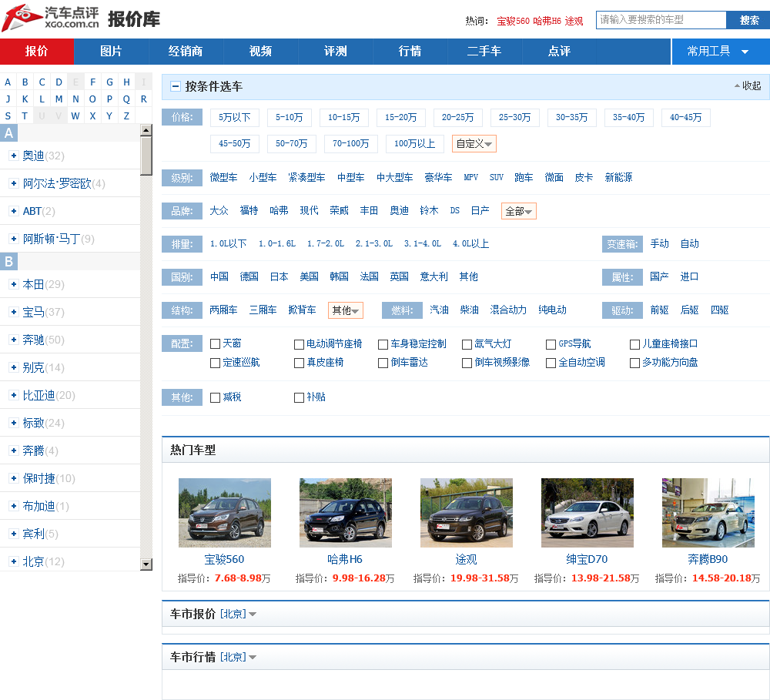Open the 经销商 navigation tab

186,51
